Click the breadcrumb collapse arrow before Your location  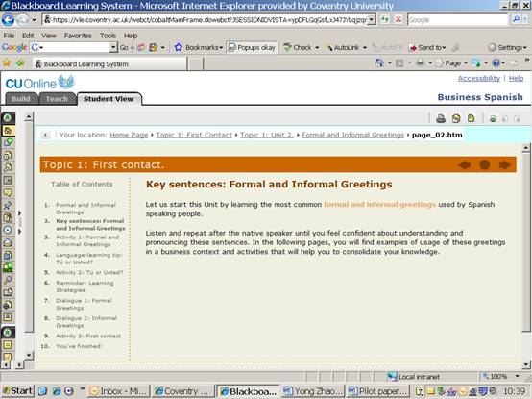click(x=45, y=136)
